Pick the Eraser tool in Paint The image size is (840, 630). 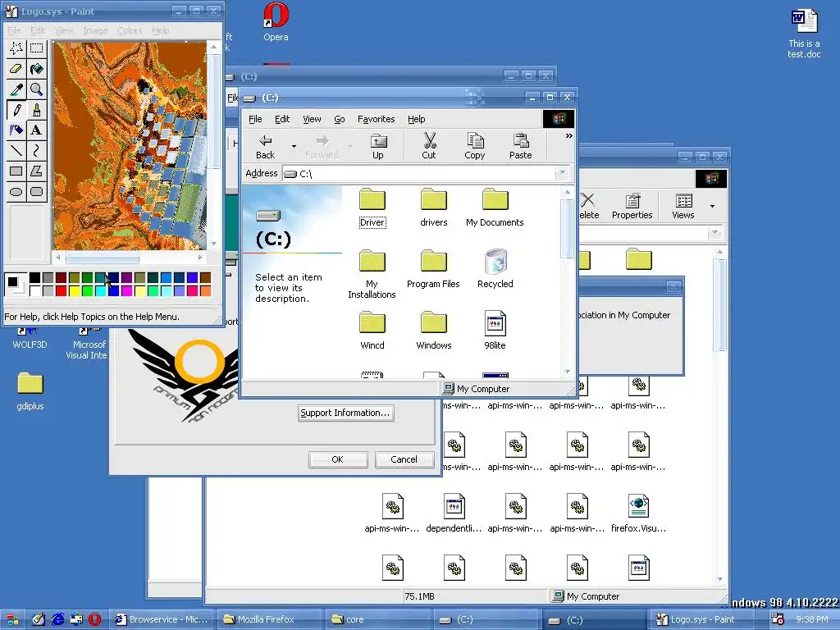coord(16,69)
